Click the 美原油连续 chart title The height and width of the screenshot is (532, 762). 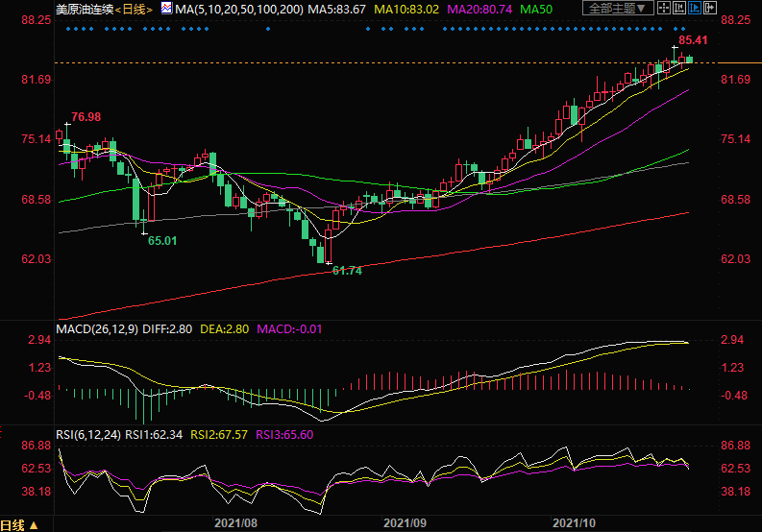(84, 9)
